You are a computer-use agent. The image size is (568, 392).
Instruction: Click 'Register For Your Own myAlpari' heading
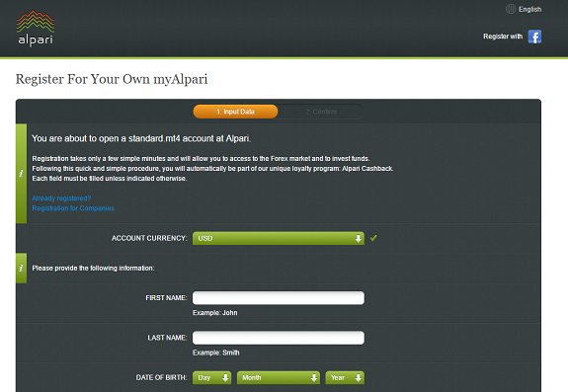point(112,79)
